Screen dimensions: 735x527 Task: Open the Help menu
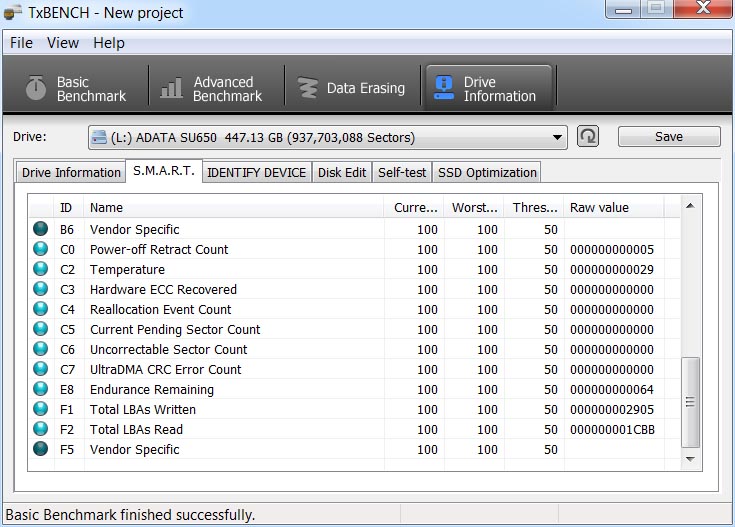click(109, 43)
